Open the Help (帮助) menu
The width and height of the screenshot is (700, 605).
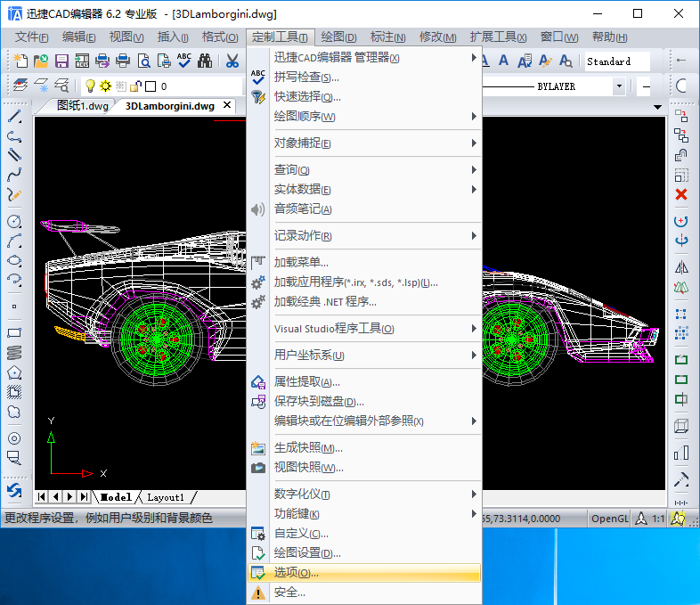pyautogui.click(x=610, y=37)
